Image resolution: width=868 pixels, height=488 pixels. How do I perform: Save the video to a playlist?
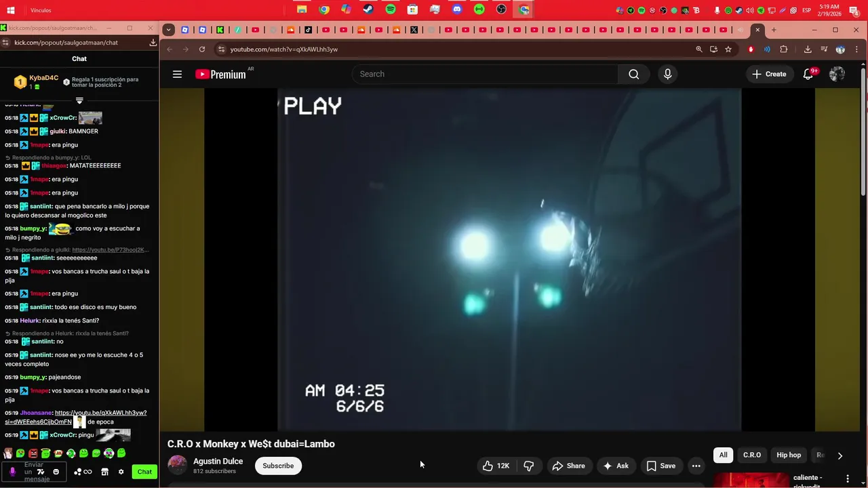660,466
